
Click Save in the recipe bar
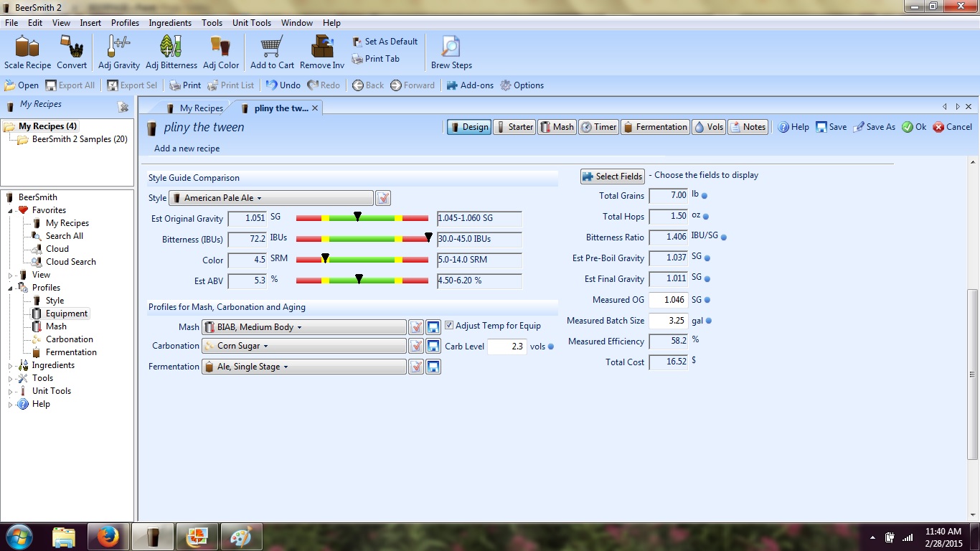(x=831, y=127)
